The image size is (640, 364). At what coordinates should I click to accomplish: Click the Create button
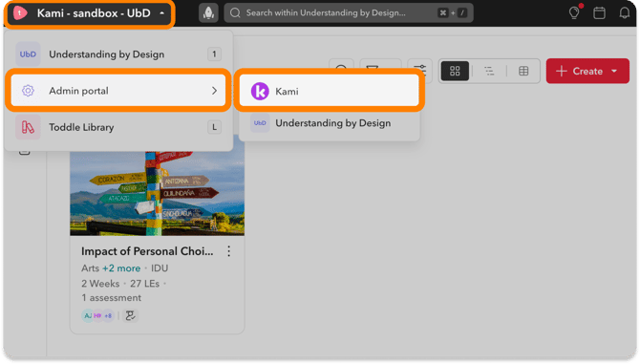point(587,71)
